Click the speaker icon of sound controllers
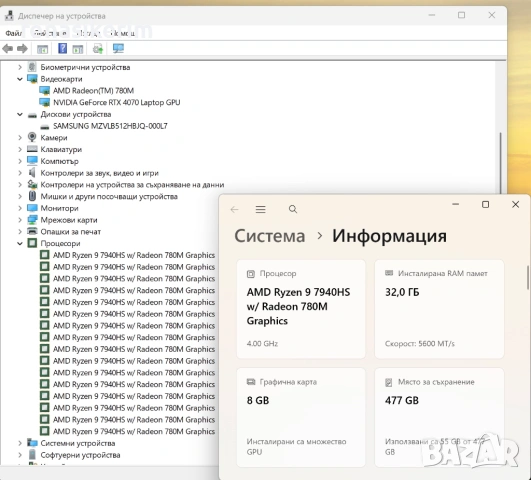Screen dimensions: 531x480 pyautogui.click(x=32, y=173)
